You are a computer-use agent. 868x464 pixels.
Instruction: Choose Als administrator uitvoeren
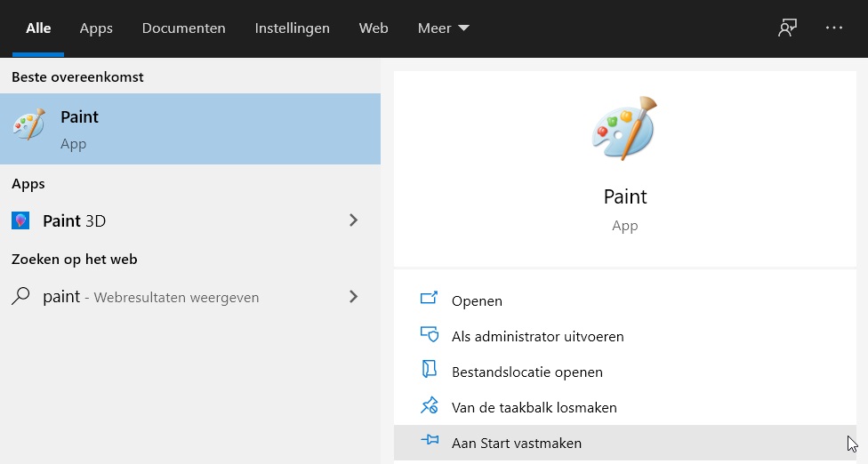(537, 336)
